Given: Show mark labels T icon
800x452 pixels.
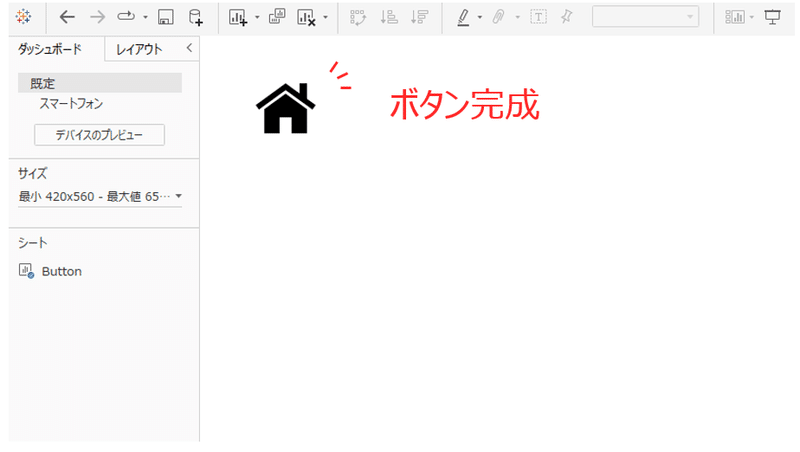Looking at the screenshot, I should point(538,17).
